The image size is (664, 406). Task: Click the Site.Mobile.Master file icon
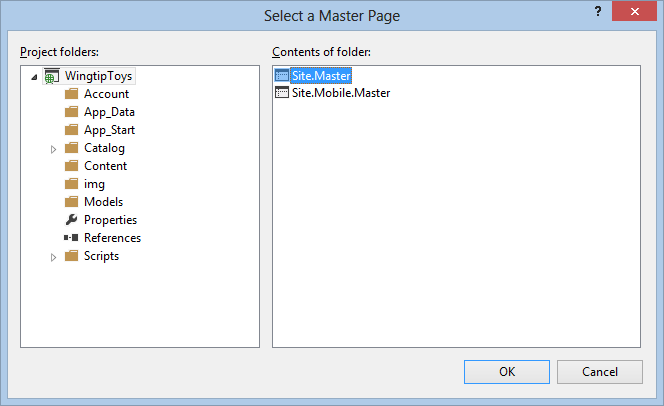pos(282,93)
